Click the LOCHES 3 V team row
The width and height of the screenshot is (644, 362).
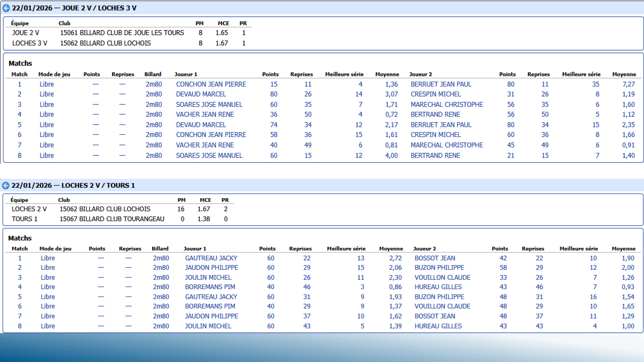29,43
